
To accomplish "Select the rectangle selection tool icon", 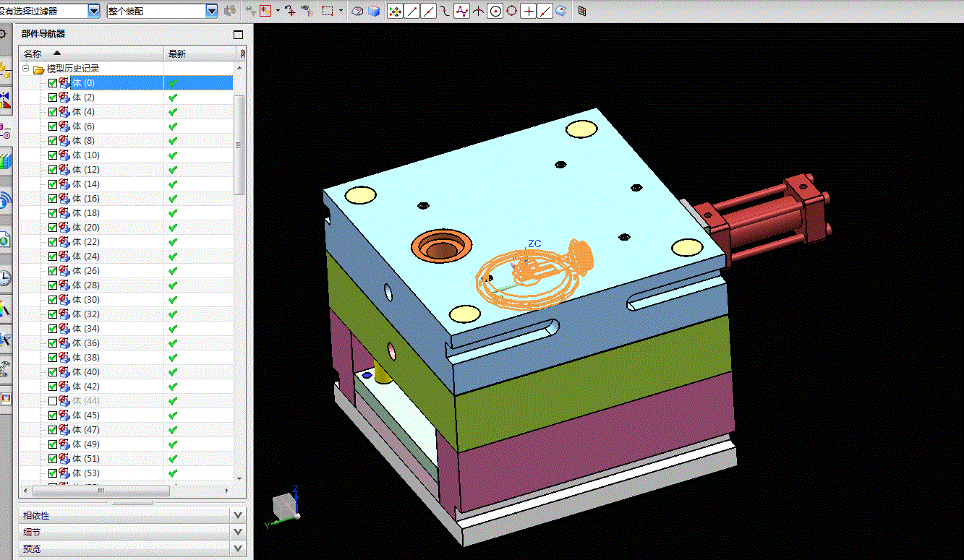I will (x=328, y=11).
